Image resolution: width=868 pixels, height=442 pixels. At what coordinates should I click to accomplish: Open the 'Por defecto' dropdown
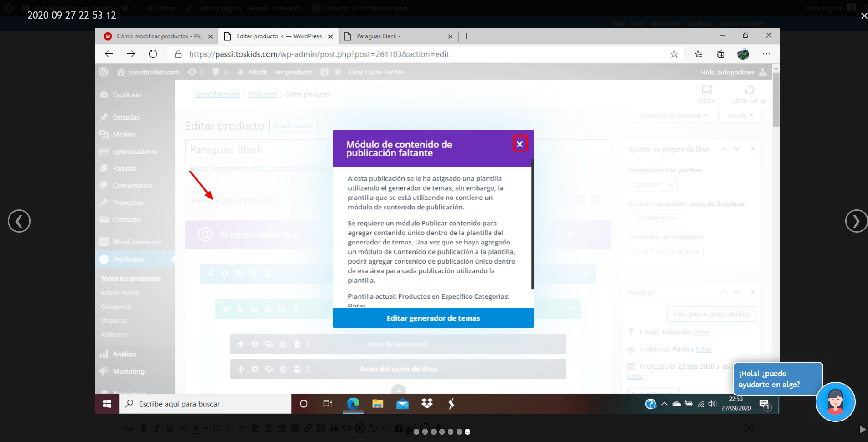pos(654,218)
